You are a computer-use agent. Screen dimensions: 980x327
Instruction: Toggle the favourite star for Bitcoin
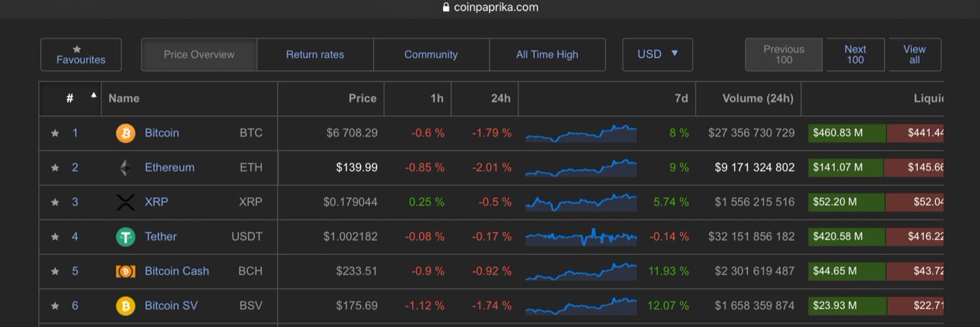coord(55,133)
